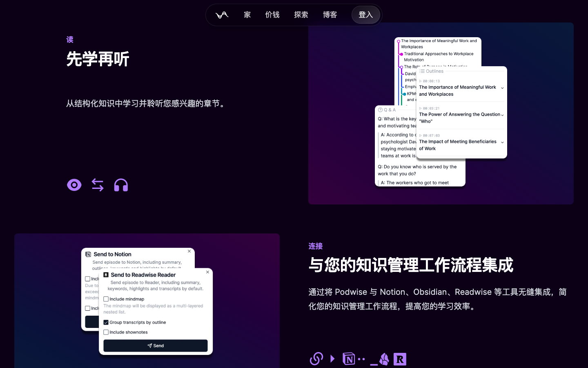Click Notion logo in Send to Notion title
The width and height of the screenshot is (588, 368).
click(x=88, y=254)
